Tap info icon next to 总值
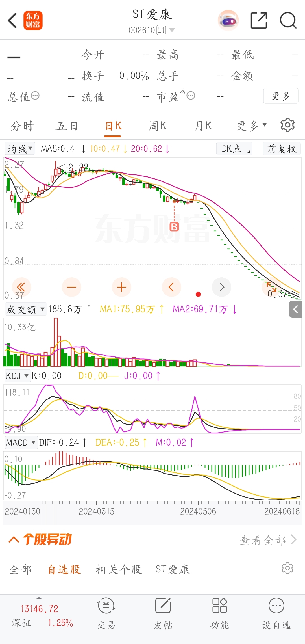The image size is (305, 644). pos(35,96)
